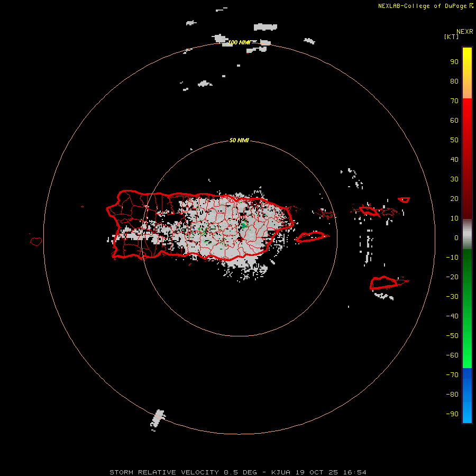Screen dimensions: 476x476
Task: Click the Vieques island outline
Action: coord(312,236)
